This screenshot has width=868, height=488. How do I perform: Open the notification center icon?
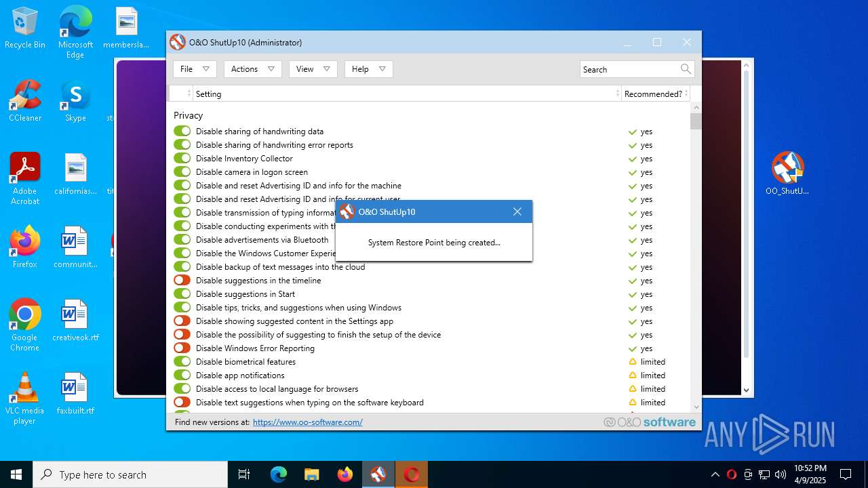pyautogui.click(x=846, y=474)
